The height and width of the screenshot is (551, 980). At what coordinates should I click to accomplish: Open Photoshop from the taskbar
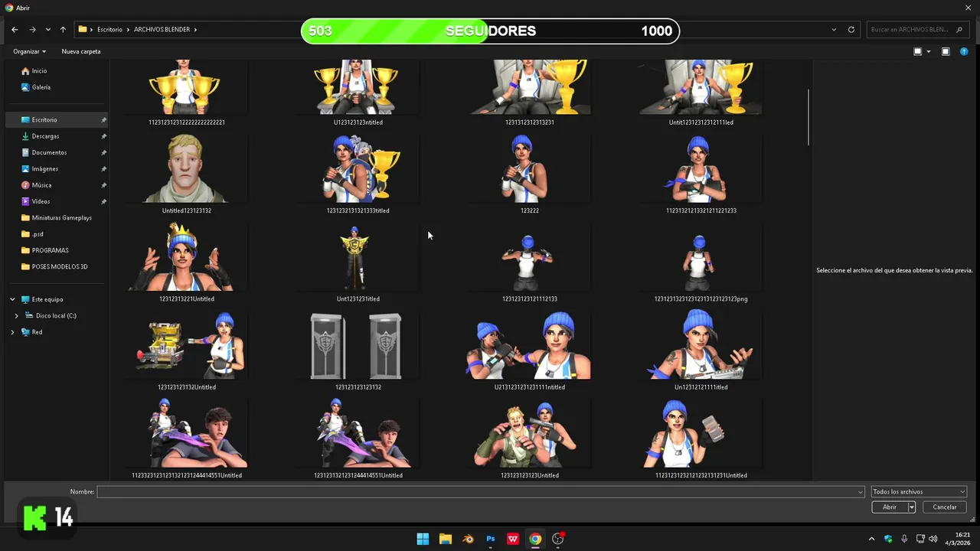coord(490,539)
